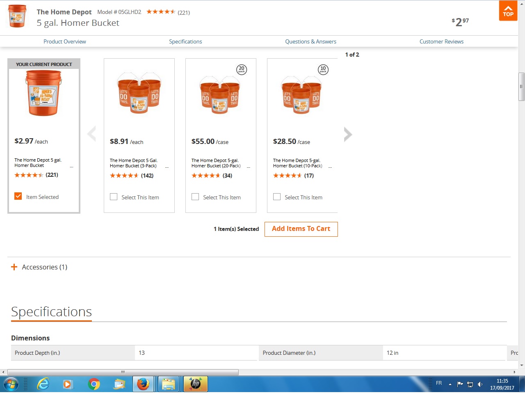
Task: Click the Add Items To Cart button
Action: coord(301,229)
